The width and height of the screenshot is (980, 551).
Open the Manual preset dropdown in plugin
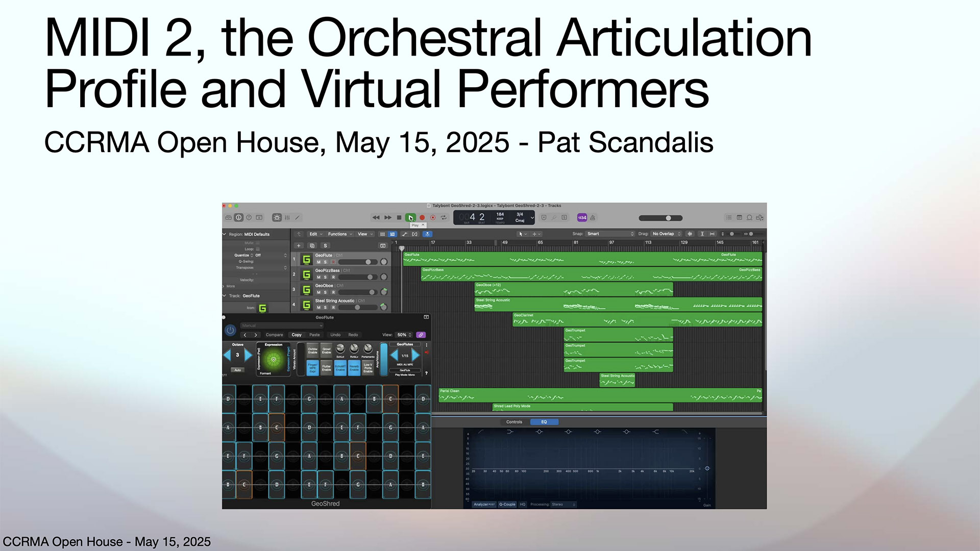(282, 325)
